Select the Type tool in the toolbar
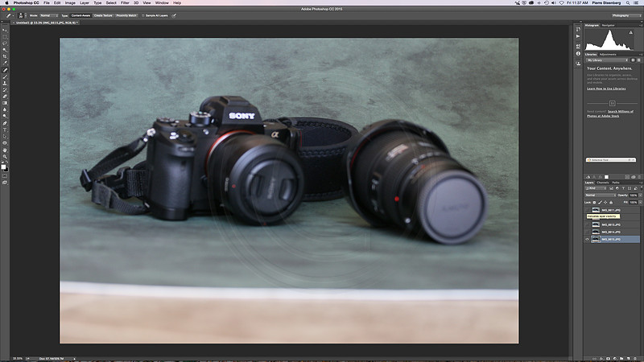 [x=5, y=130]
